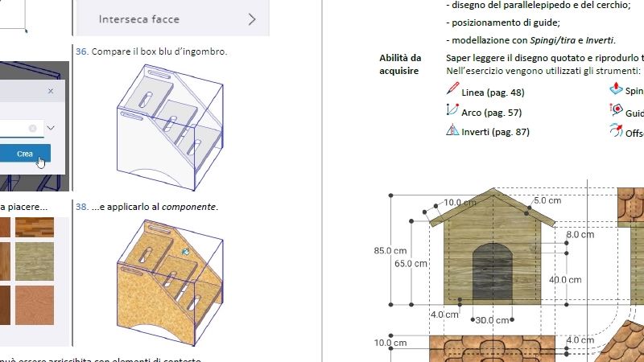Clear the dialog input with x icon

32,128
